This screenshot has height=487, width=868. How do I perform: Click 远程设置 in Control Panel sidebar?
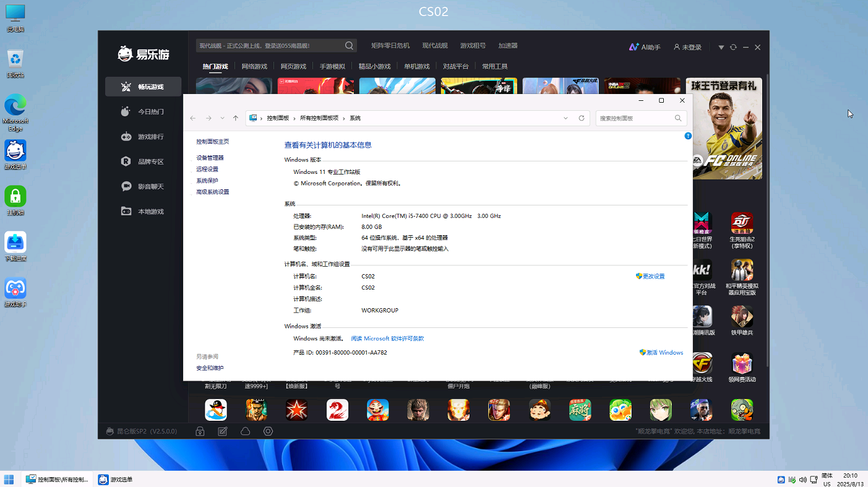click(207, 169)
